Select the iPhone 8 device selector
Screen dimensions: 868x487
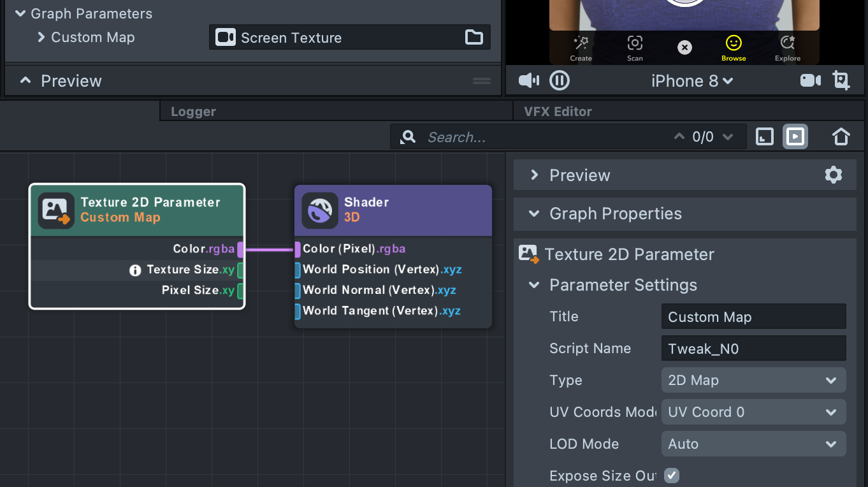tap(691, 81)
